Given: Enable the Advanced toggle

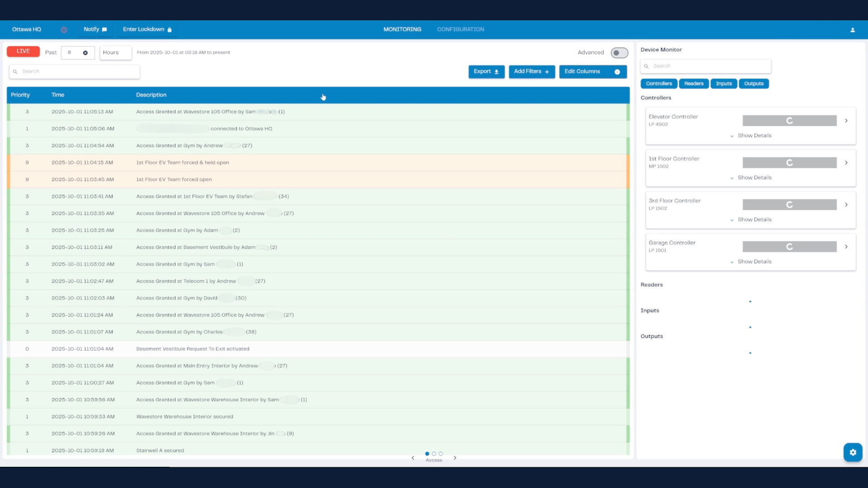Looking at the screenshot, I should 619,53.
